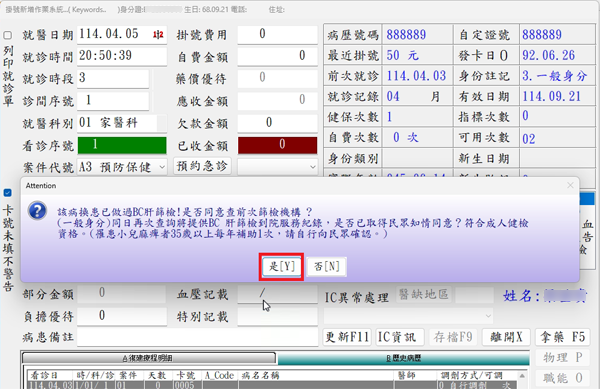600x389 pixels.
Task: Click the 更新F11 button
Action: click(x=347, y=337)
